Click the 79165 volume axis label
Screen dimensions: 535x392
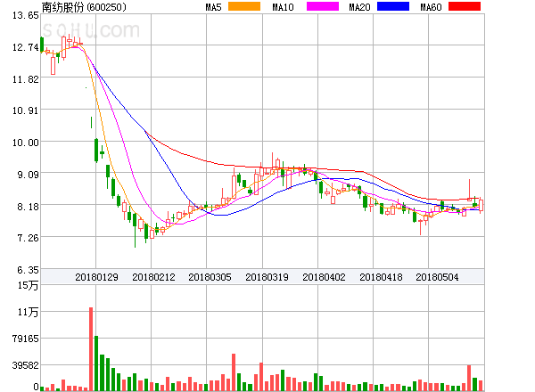(x=26, y=339)
